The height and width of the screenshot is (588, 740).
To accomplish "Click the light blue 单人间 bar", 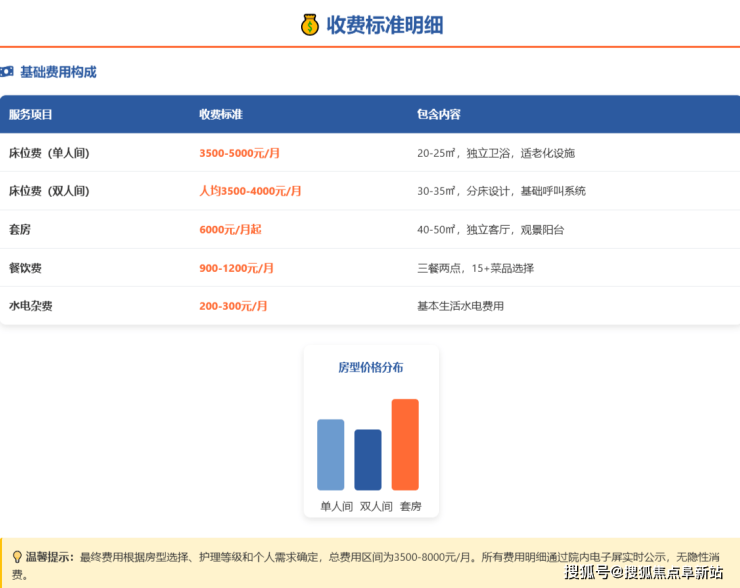I will pos(330,454).
